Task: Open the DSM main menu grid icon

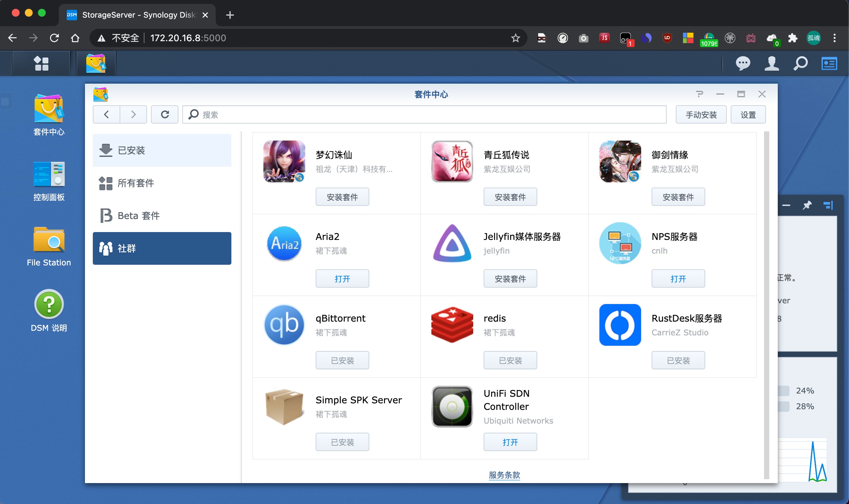Action: [42, 63]
